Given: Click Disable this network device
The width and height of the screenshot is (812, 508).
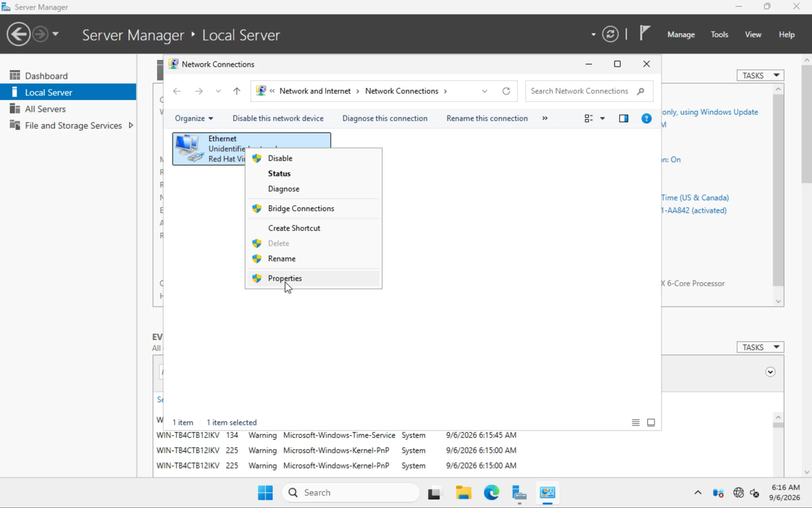Looking at the screenshot, I should coord(278,118).
